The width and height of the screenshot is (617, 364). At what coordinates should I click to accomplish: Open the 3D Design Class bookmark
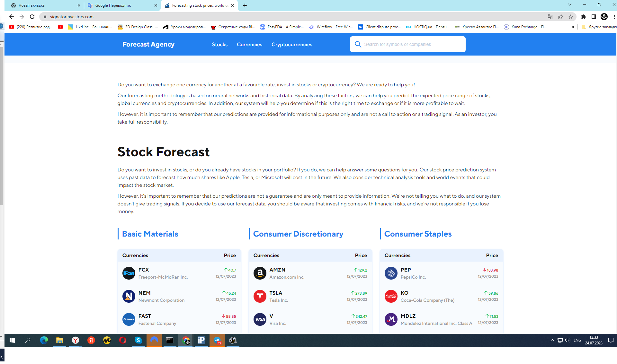[x=138, y=27]
